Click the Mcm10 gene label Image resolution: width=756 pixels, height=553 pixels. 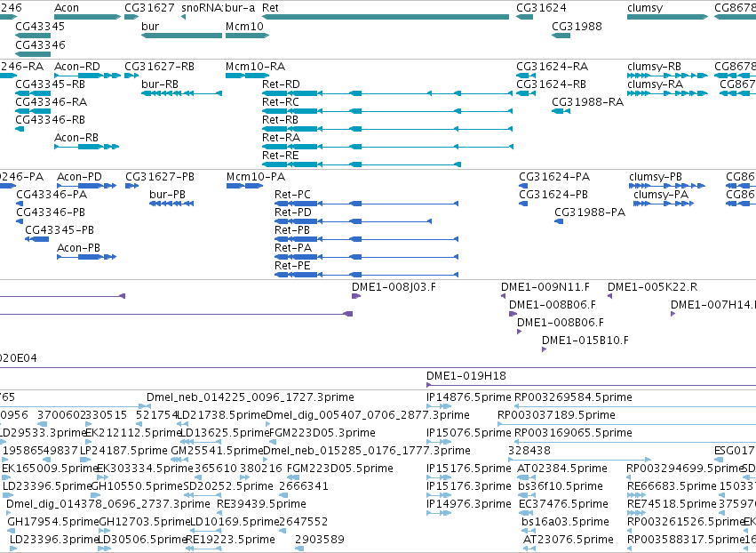pos(244,26)
